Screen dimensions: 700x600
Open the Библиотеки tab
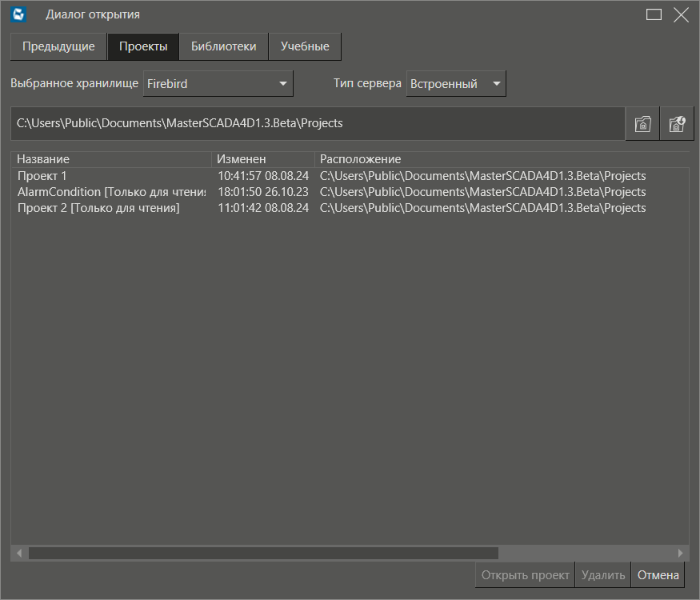pos(223,46)
